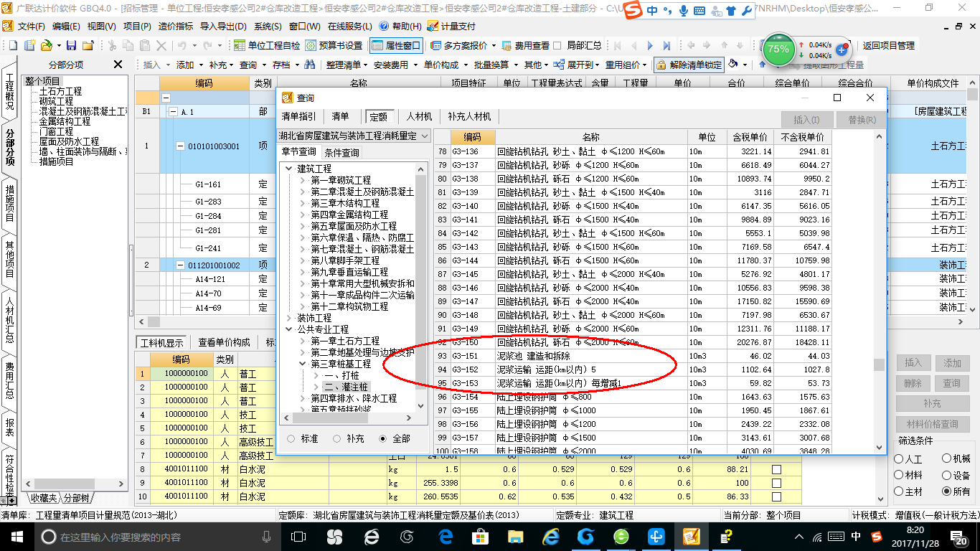Image resolution: width=980 pixels, height=551 pixels.
Task: Open 单位工程自检 check tool
Action: [x=268, y=45]
